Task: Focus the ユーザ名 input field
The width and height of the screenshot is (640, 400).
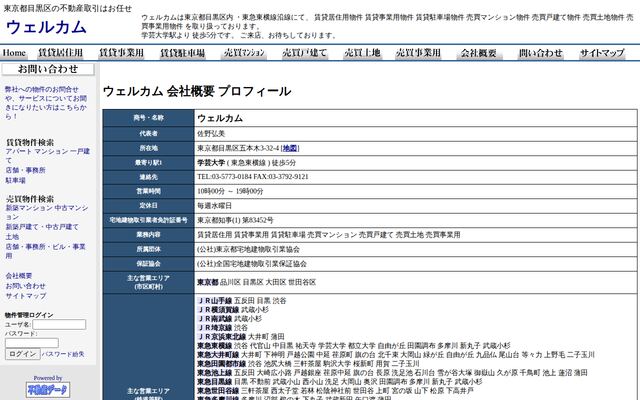Action: point(59,324)
